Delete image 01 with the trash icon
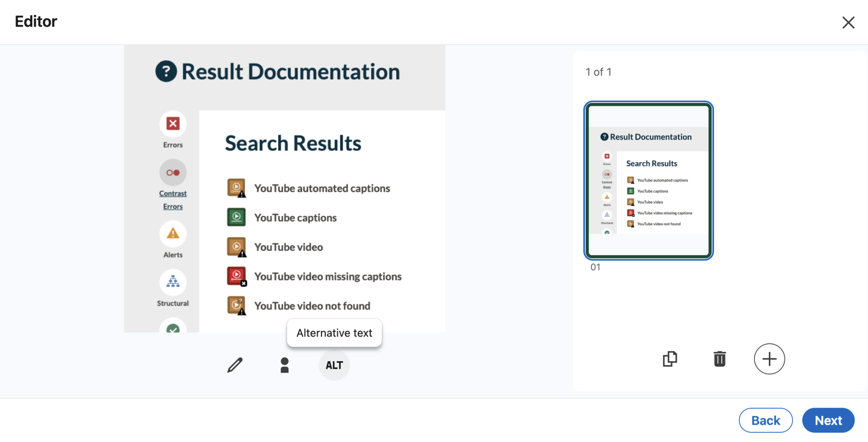Screen dimensions: 868x442 coord(719,359)
